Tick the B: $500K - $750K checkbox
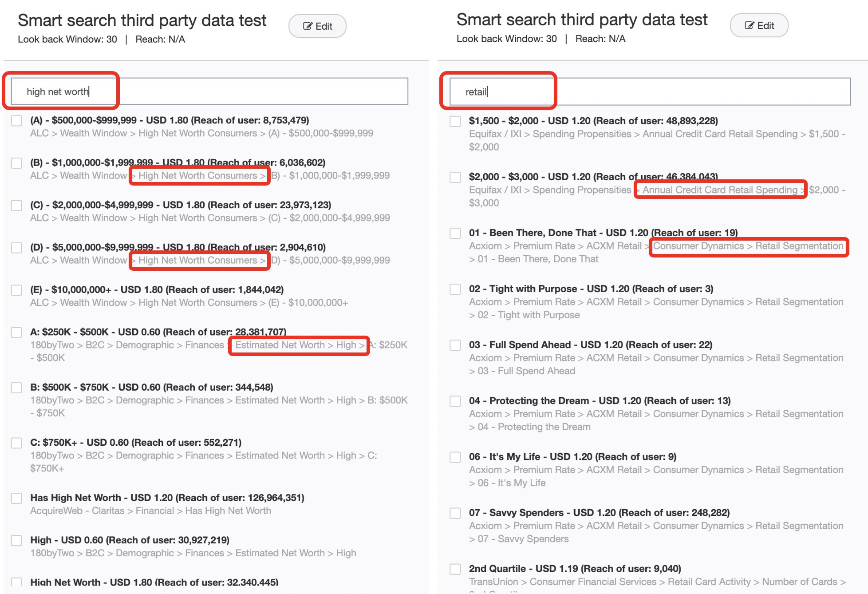This screenshot has width=868, height=594. pyautogui.click(x=17, y=388)
